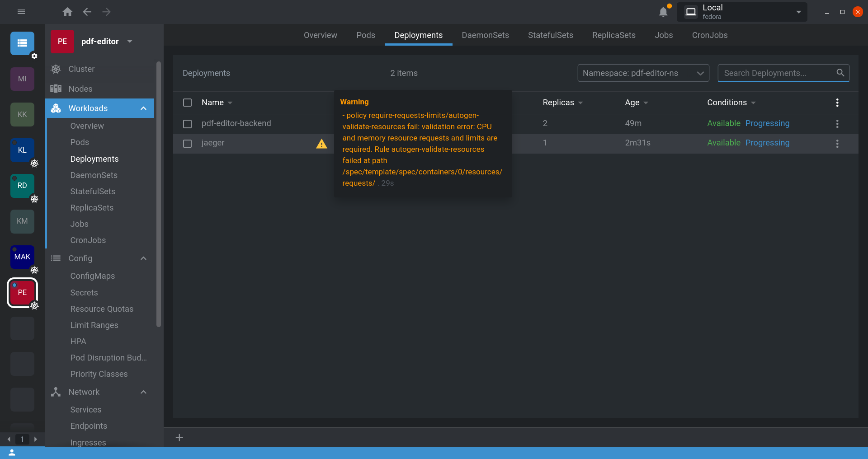This screenshot has height=459, width=868.
Task: Check the jaeger row checkbox
Action: [187, 144]
